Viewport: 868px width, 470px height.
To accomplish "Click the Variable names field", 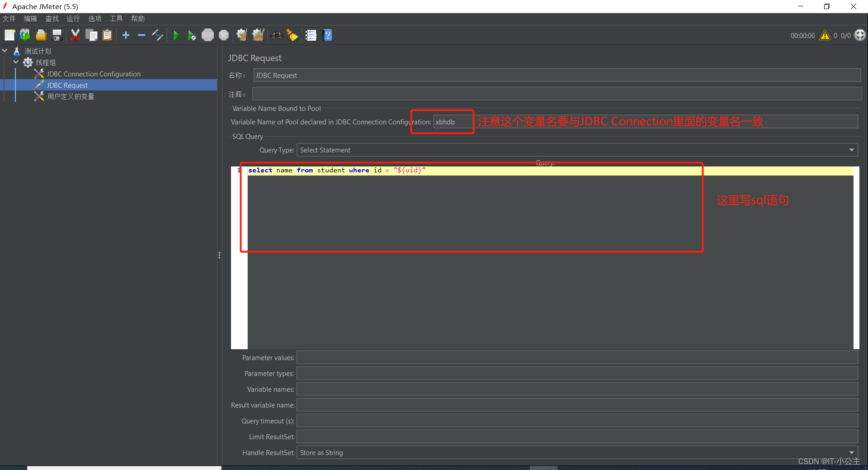I will 577,389.
